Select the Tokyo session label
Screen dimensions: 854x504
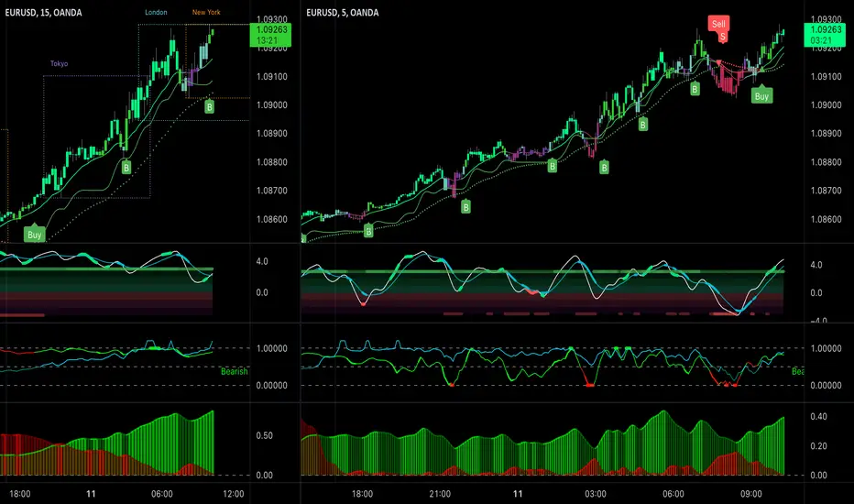60,63
